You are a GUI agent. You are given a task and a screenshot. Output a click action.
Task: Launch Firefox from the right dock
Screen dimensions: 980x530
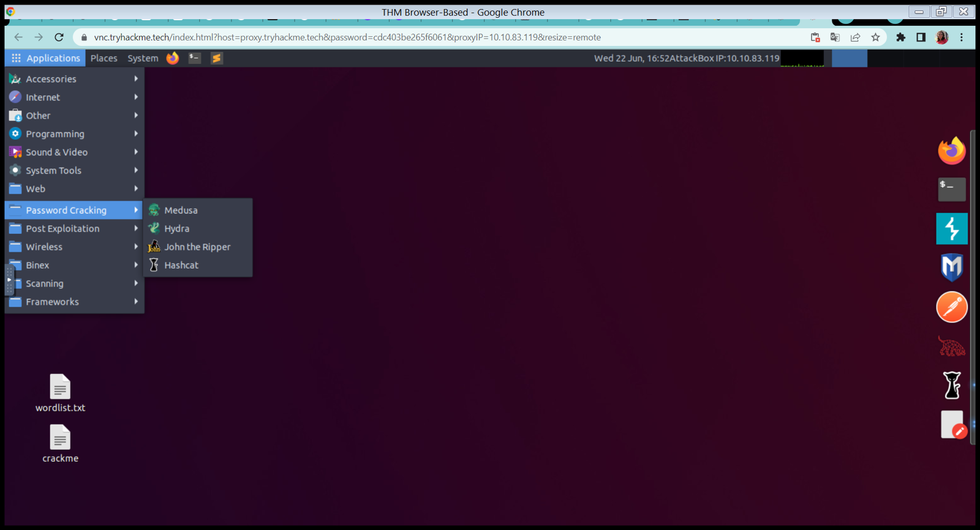tap(951, 151)
